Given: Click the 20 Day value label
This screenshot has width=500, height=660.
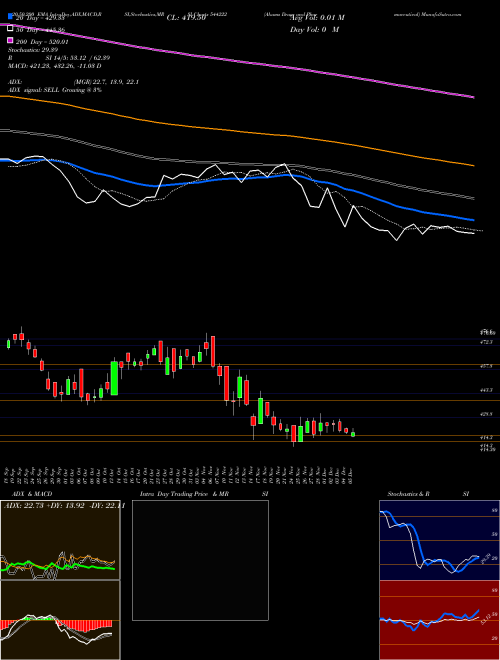Looking at the screenshot, I should (40, 19).
